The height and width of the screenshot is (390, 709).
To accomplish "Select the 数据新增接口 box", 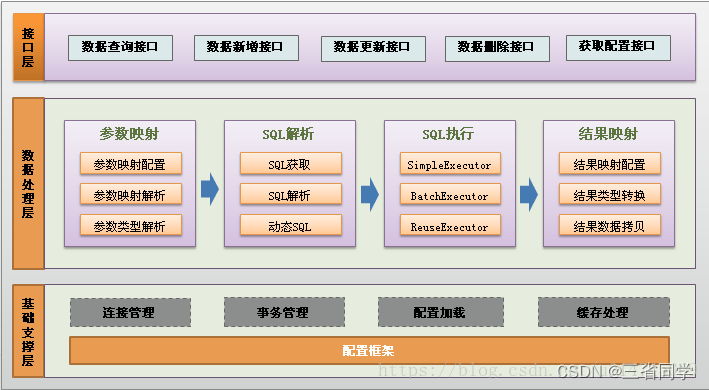I will (246, 48).
